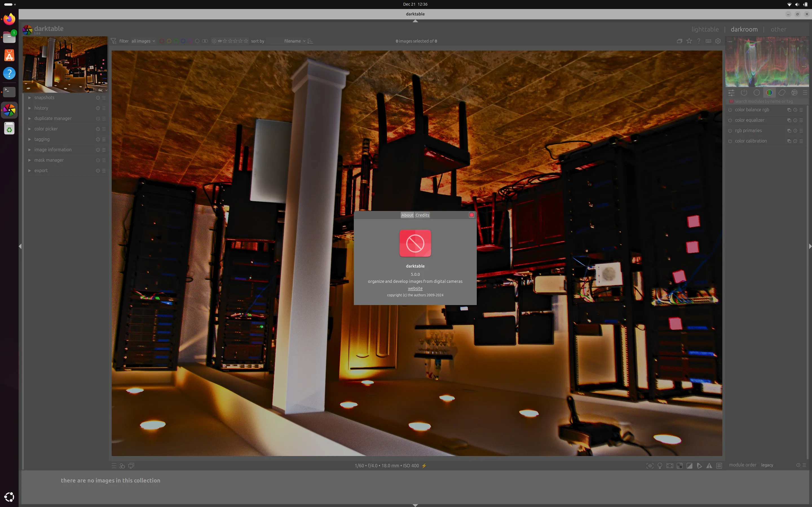This screenshot has width=812, height=507.
Task: Open the effects module group star icon
Action: (794, 93)
